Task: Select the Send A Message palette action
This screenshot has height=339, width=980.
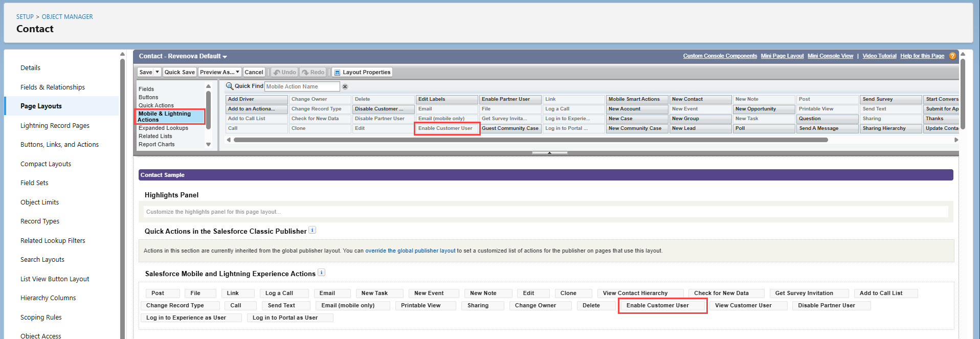Action: click(827, 128)
